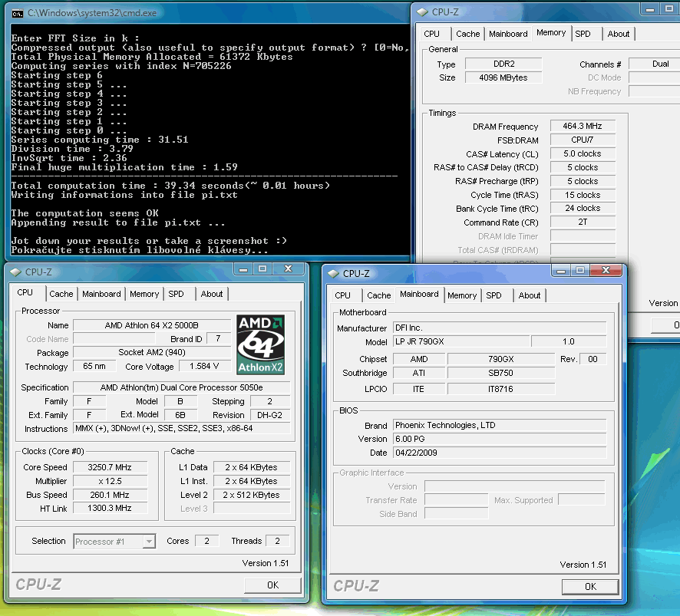Click the Bus Speed value 260.1 MHz
This screenshot has width=680, height=616.
coord(110,495)
